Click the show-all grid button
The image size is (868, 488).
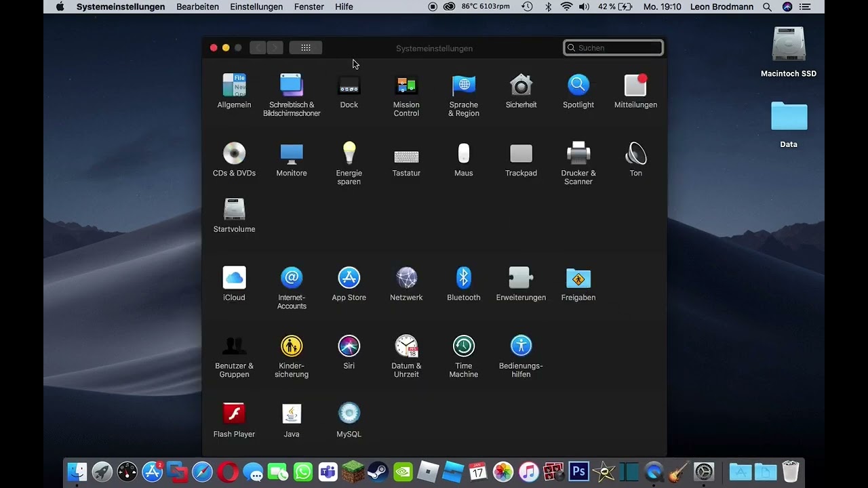click(x=306, y=47)
